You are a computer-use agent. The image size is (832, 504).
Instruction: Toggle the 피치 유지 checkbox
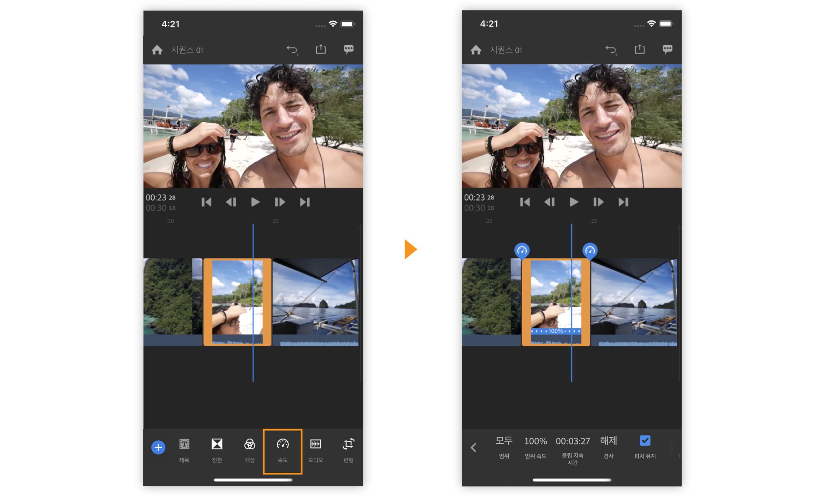click(645, 441)
